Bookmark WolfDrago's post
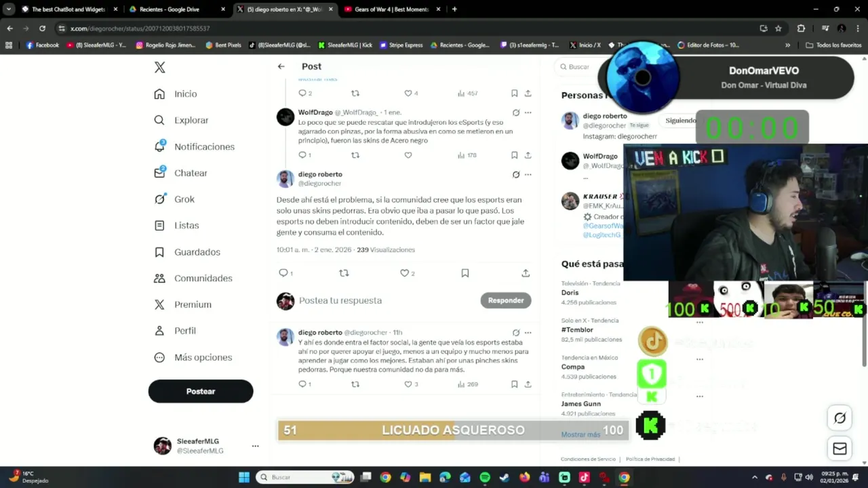The image size is (868, 488). click(x=514, y=155)
